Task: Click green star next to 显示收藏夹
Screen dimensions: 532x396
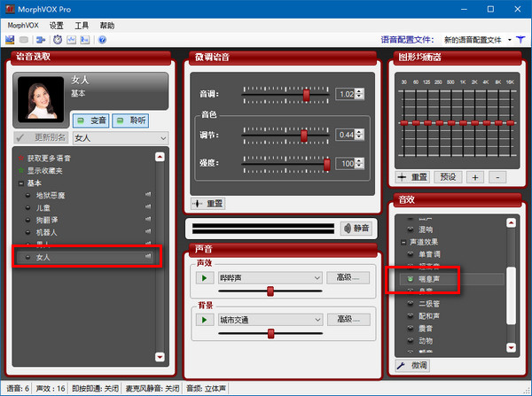Action: (21, 170)
